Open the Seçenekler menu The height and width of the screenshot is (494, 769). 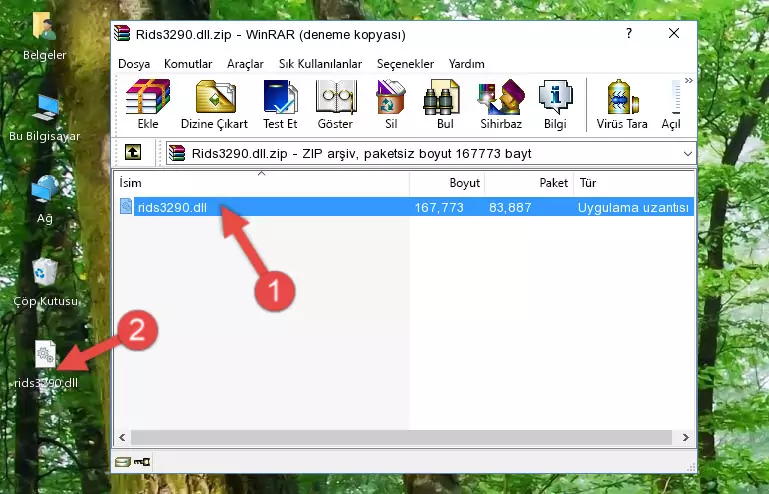[405, 64]
